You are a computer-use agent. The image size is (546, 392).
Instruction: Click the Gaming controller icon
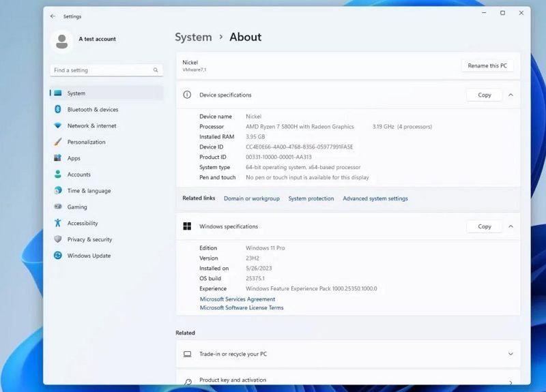tap(58, 207)
